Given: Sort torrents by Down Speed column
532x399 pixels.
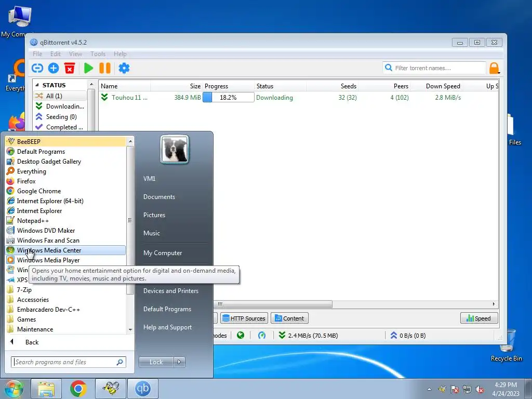Looking at the screenshot, I should tap(436, 86).
